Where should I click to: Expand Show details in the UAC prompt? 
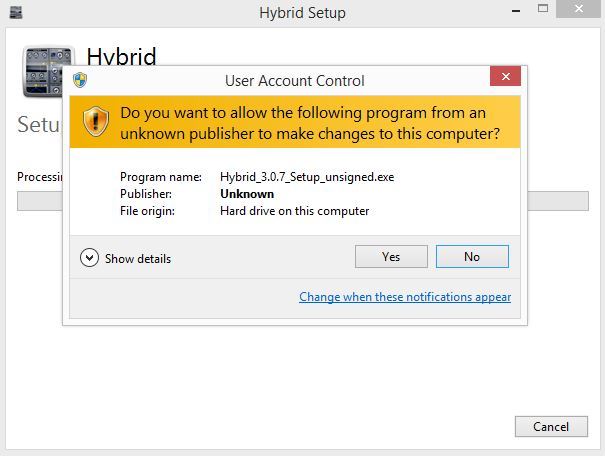126,258
